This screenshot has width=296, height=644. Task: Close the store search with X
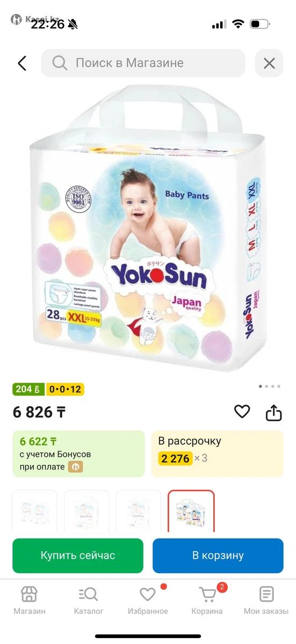[269, 63]
